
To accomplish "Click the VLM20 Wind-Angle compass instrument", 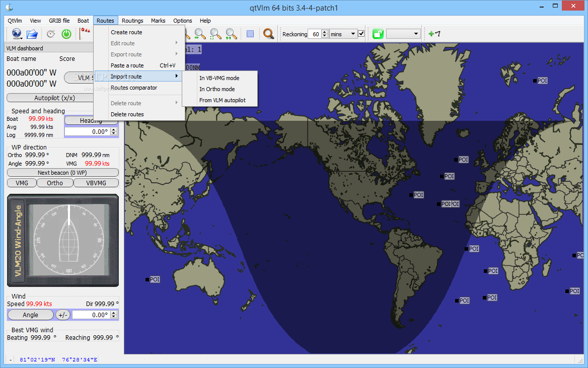I will click(63, 241).
